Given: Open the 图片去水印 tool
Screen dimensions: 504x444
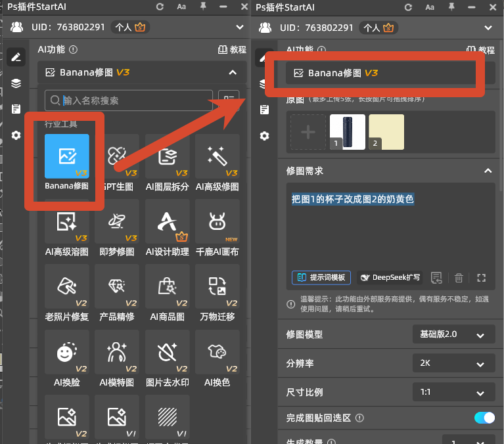Looking at the screenshot, I should [167, 352].
